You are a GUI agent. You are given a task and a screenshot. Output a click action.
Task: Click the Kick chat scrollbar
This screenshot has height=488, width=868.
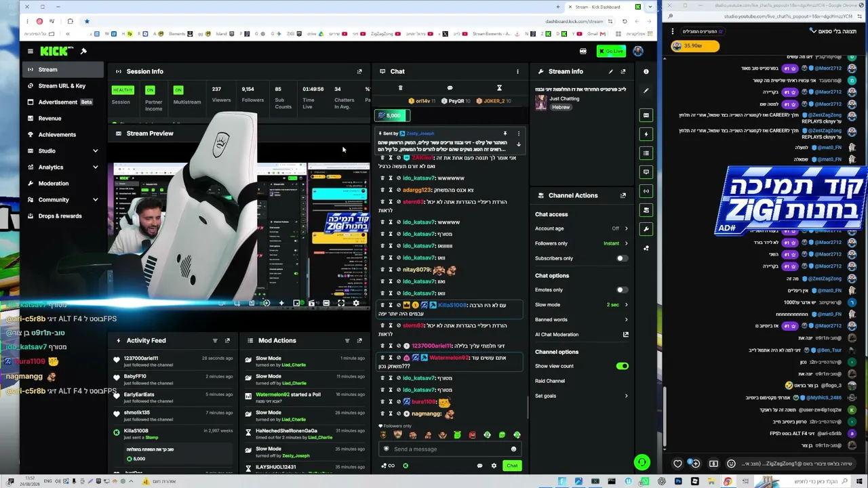tap(528, 407)
